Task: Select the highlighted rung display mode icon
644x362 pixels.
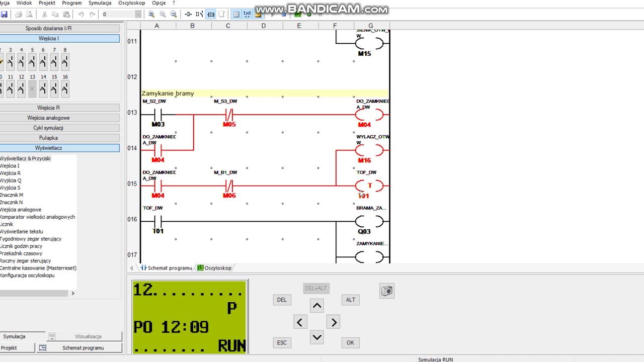Action: (211, 14)
